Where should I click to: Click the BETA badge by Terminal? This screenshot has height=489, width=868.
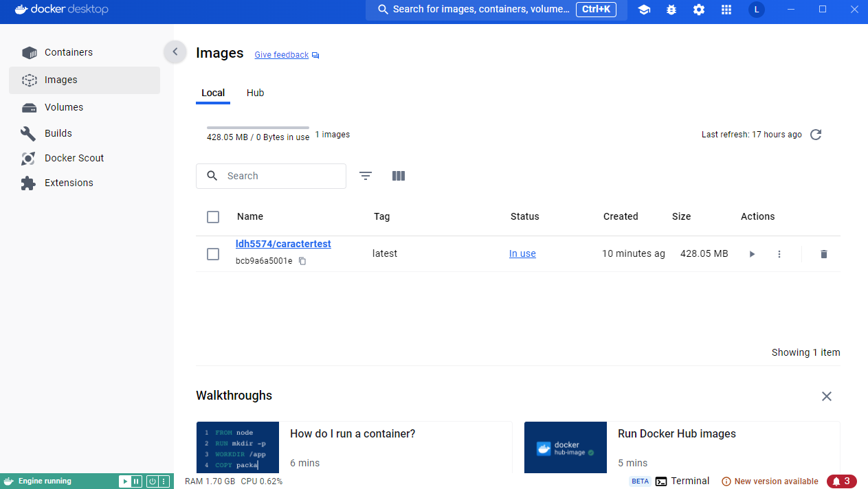[x=640, y=481]
